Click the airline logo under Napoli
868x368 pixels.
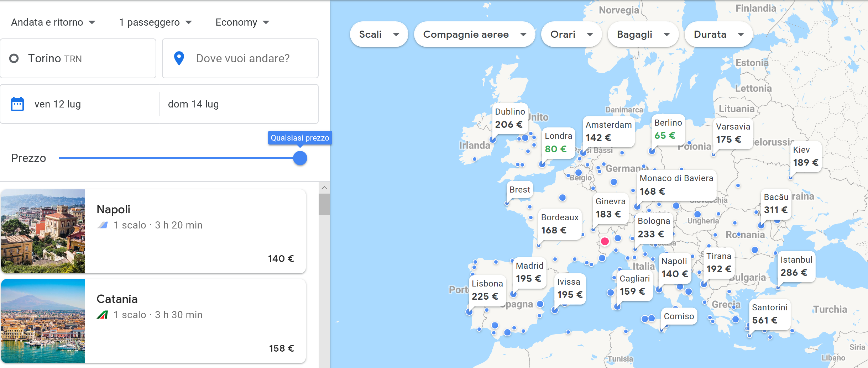point(103,225)
